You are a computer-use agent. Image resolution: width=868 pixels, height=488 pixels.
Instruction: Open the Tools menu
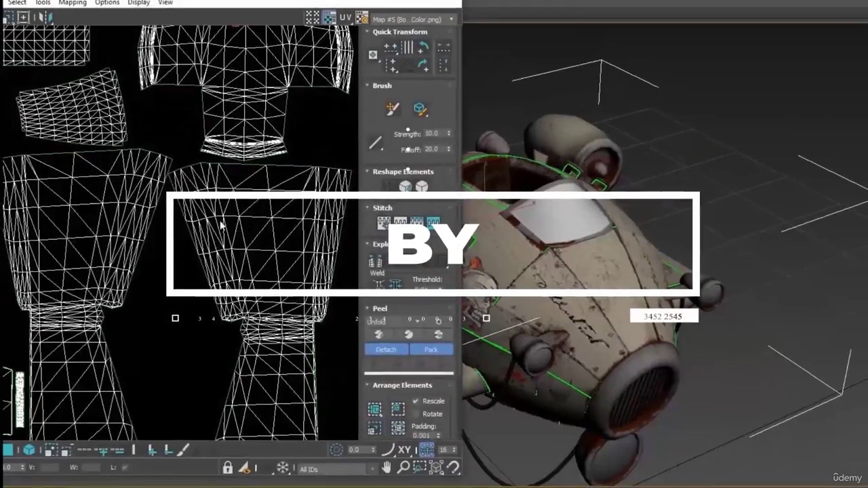[x=43, y=3]
